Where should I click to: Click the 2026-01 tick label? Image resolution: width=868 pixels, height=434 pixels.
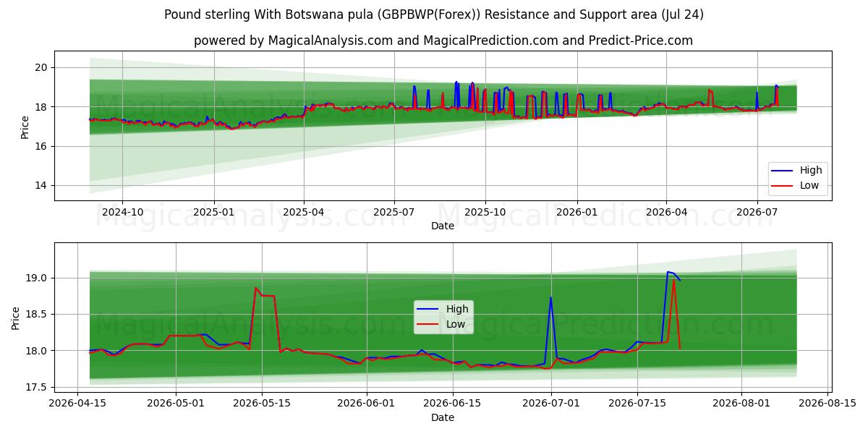pyautogui.click(x=576, y=211)
